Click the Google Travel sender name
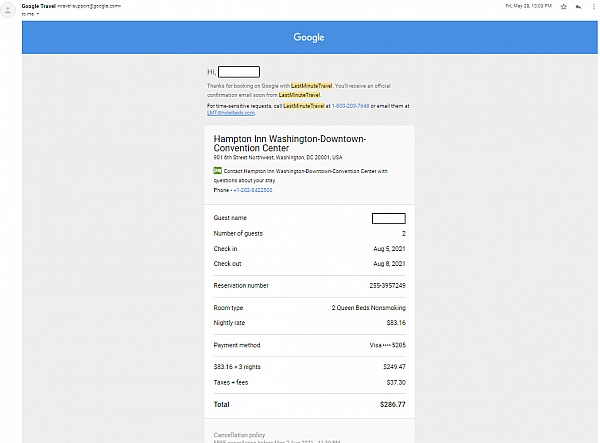Viewport: 600px width, 443px height. tap(39, 6)
